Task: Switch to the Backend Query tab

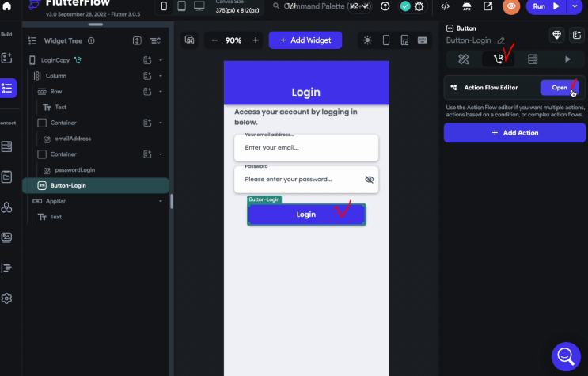Action: (x=533, y=59)
